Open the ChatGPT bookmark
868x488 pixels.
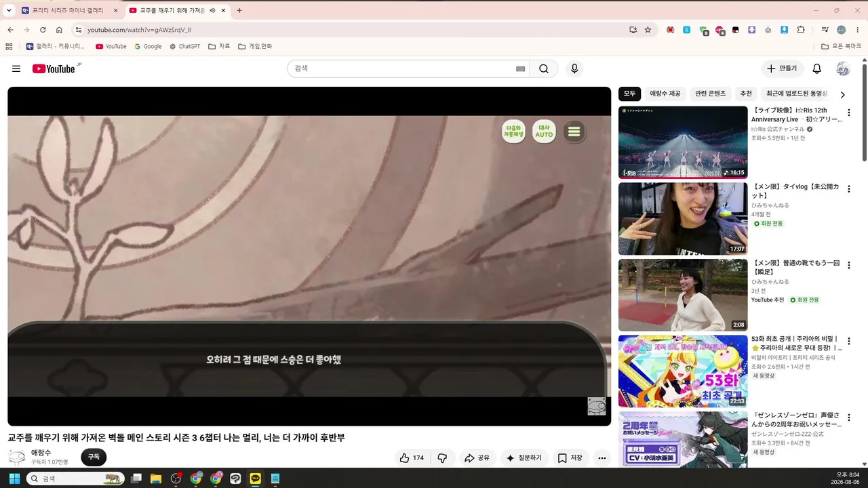coord(184,46)
